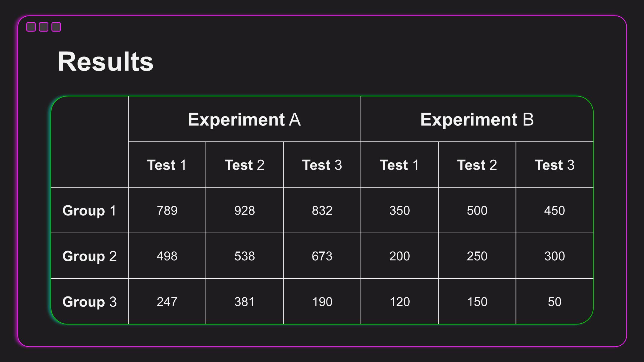Click the middle pink square window icon

[44, 27]
